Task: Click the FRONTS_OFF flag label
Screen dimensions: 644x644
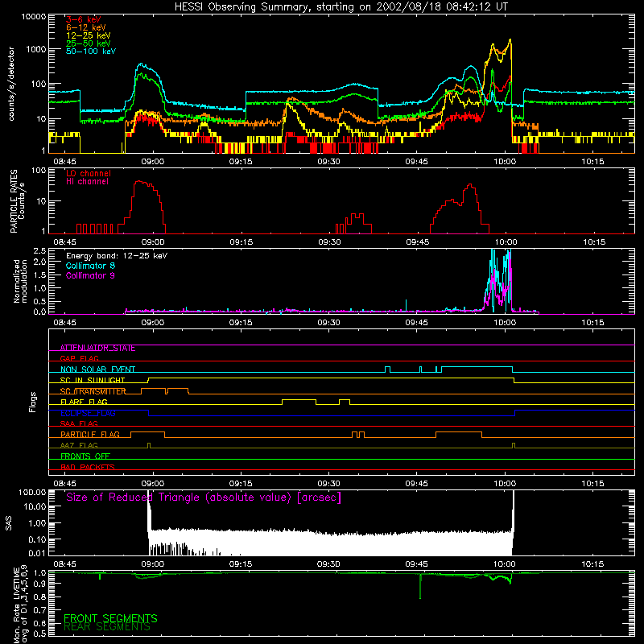Action: 85,456
